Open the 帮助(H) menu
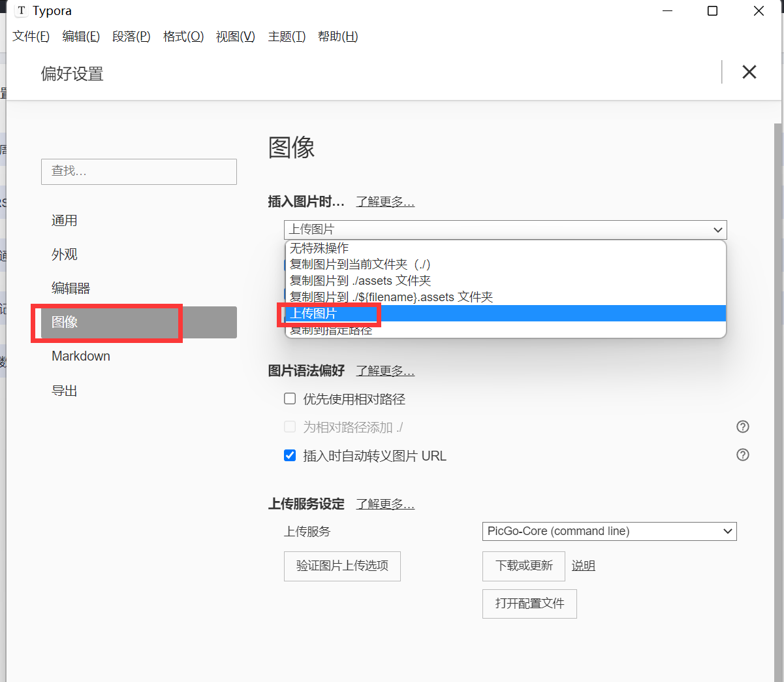 click(337, 37)
